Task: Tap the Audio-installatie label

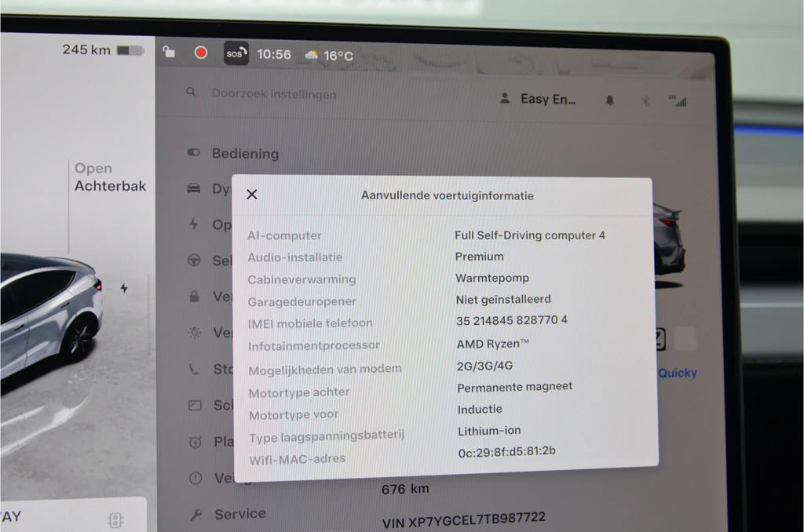Action: pos(295,257)
